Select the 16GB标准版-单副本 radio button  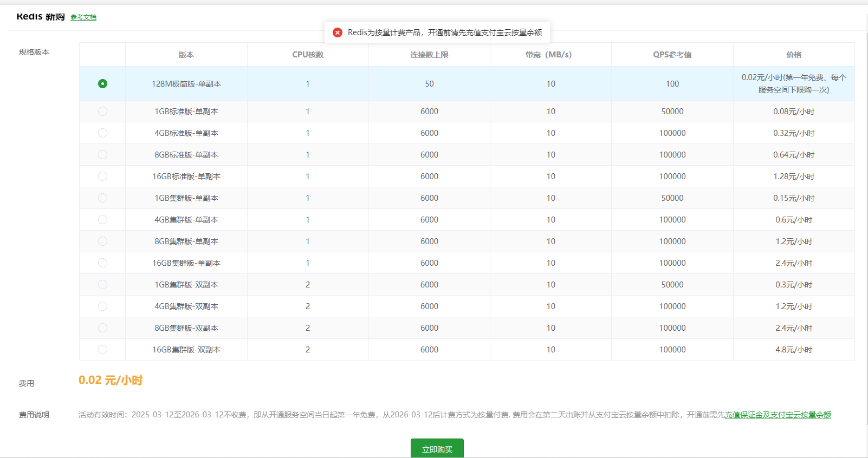(102, 176)
